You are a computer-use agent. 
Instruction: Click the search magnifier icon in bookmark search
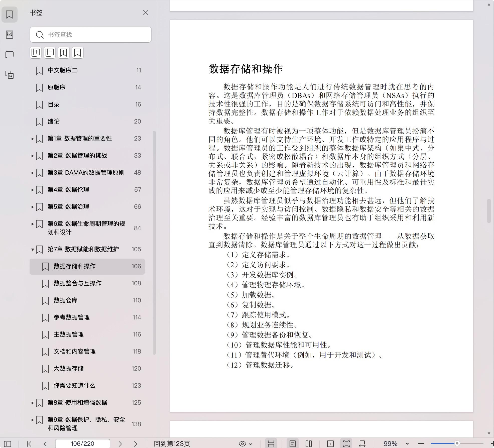pos(40,35)
